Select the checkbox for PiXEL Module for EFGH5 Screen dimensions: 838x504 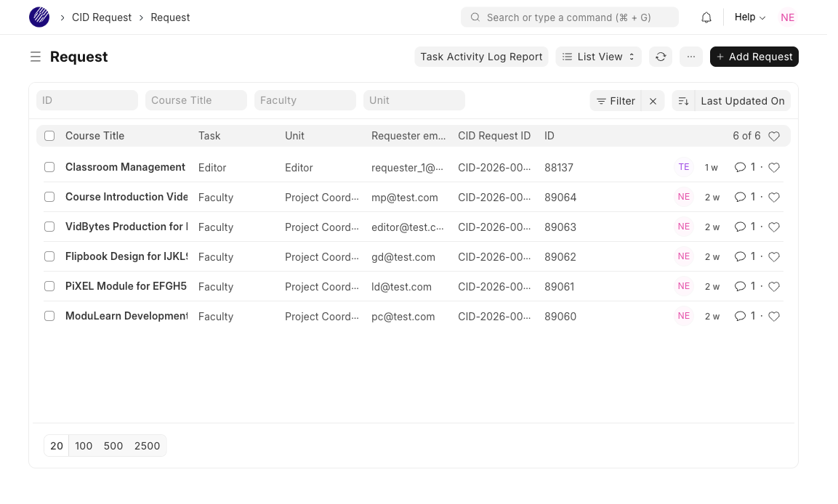click(x=49, y=286)
